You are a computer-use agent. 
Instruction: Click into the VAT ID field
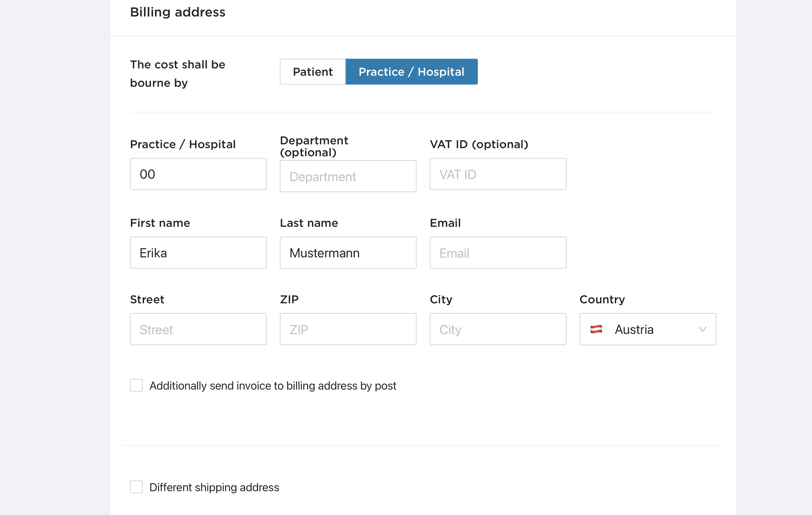click(x=498, y=174)
